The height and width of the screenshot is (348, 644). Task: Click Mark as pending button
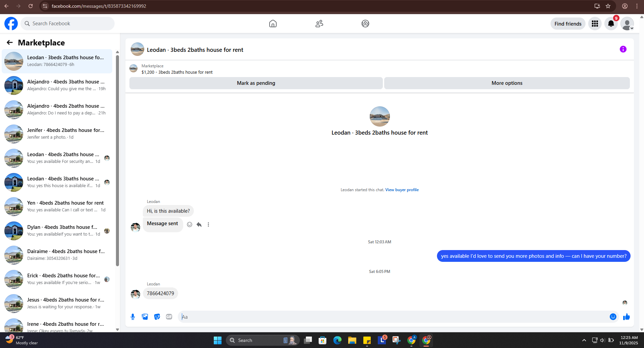[256, 83]
